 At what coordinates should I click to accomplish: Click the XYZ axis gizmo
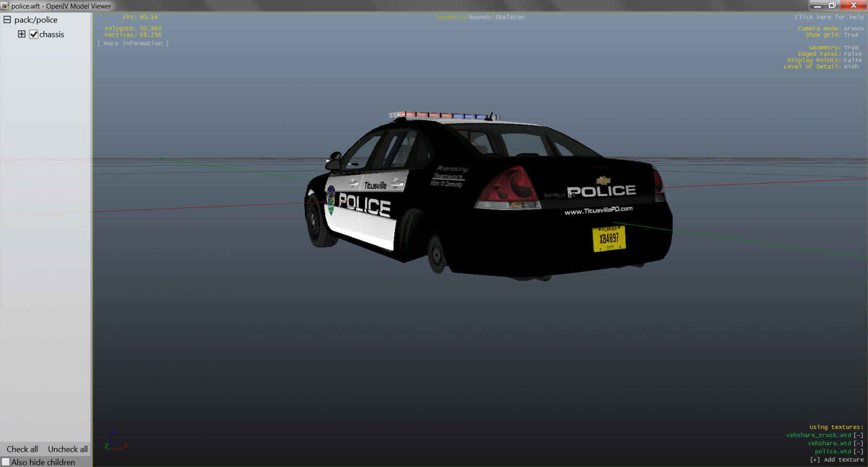(x=114, y=442)
